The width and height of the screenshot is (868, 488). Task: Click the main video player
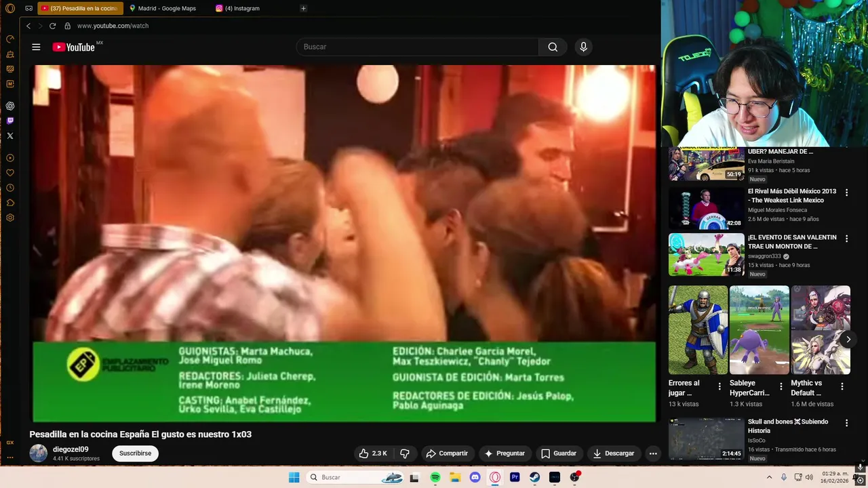click(x=344, y=243)
